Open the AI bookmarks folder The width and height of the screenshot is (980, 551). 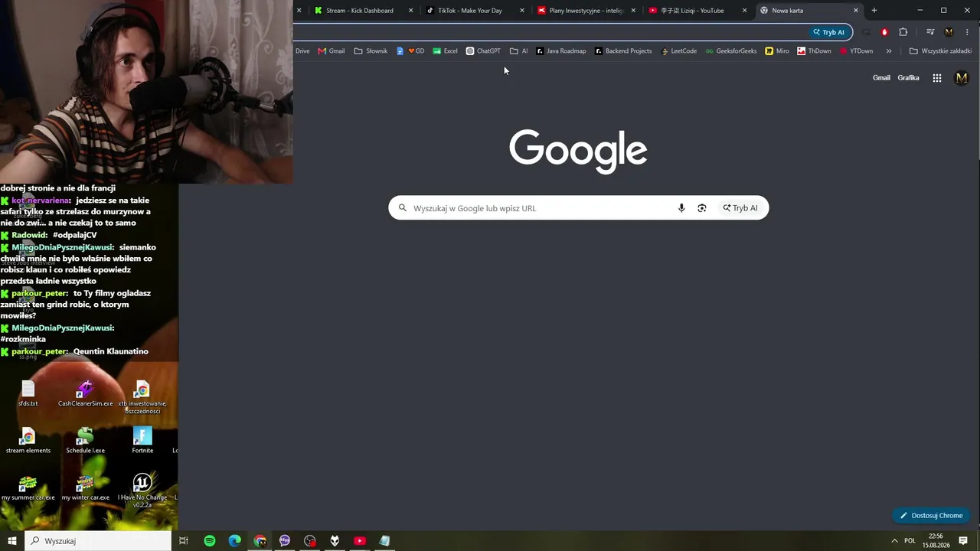coord(519,51)
